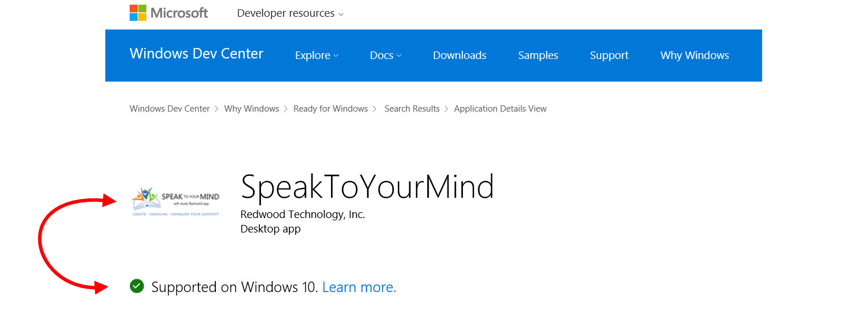The image size is (868, 325).
Task: Go to Windows Dev Center home title
Action: [x=196, y=54]
